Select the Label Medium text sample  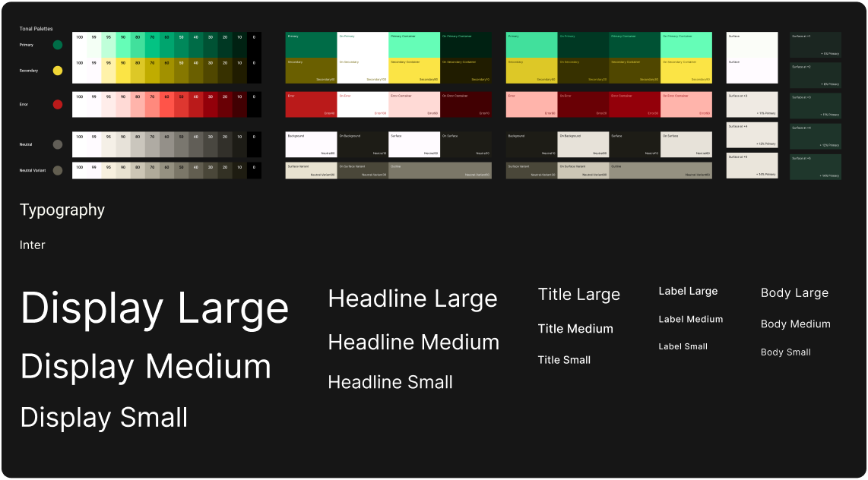(x=690, y=320)
